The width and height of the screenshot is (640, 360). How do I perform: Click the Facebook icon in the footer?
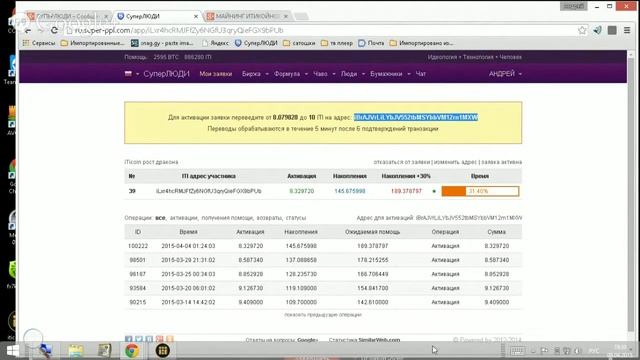[129, 339]
